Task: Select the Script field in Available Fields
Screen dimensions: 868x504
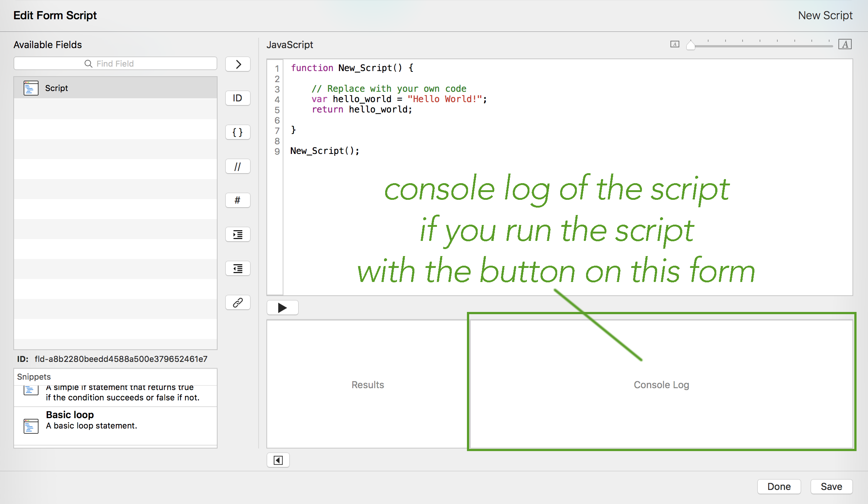Action: 115,88
